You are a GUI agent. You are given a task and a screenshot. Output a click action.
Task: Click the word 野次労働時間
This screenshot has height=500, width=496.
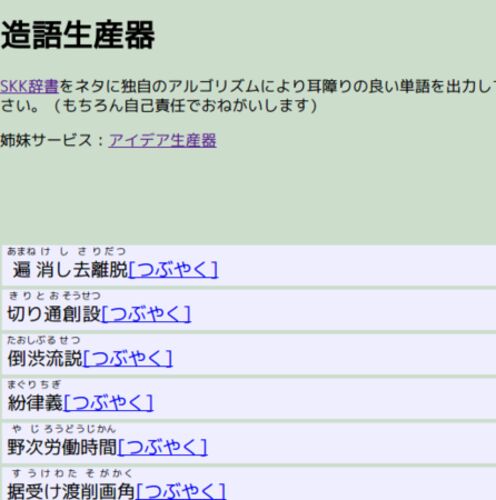pyautogui.click(x=63, y=447)
